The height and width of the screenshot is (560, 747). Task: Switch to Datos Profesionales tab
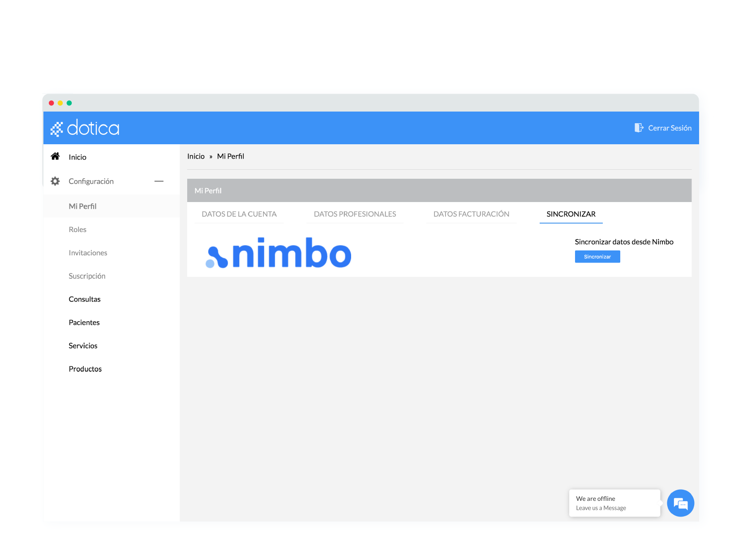pos(355,214)
